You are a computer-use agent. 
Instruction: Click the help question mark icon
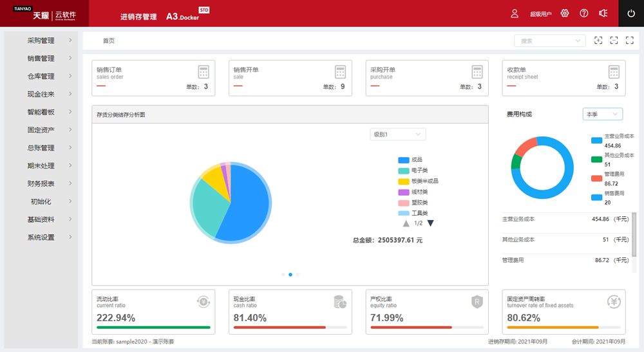pos(584,14)
